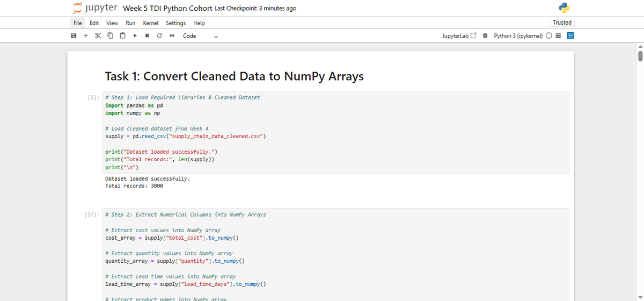
Task: Click the Step 2 comment line
Action: 186,214
